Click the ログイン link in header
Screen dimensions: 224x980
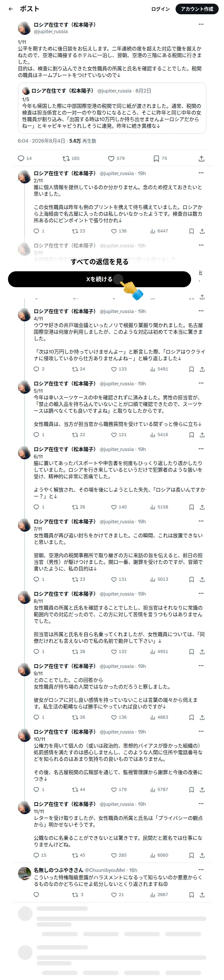(x=160, y=9)
